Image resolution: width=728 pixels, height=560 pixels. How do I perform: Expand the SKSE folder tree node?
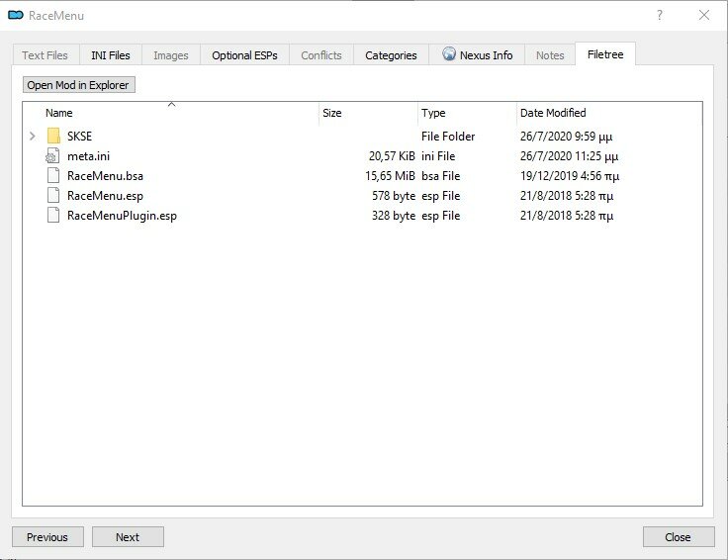pyautogui.click(x=33, y=137)
